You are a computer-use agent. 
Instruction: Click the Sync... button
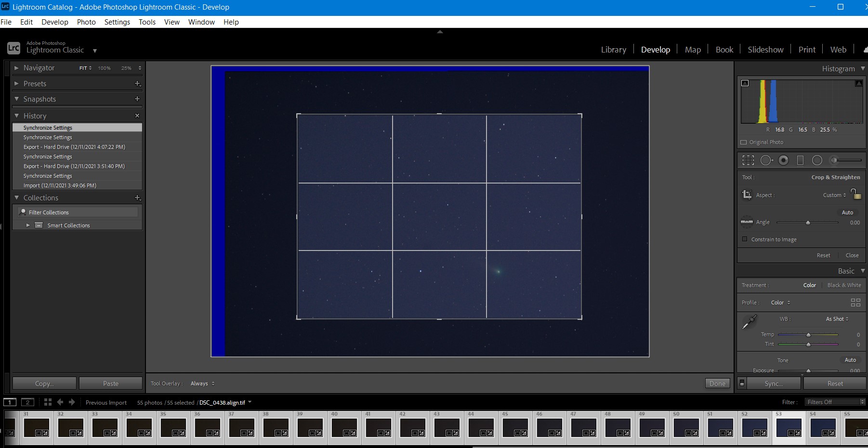click(774, 383)
